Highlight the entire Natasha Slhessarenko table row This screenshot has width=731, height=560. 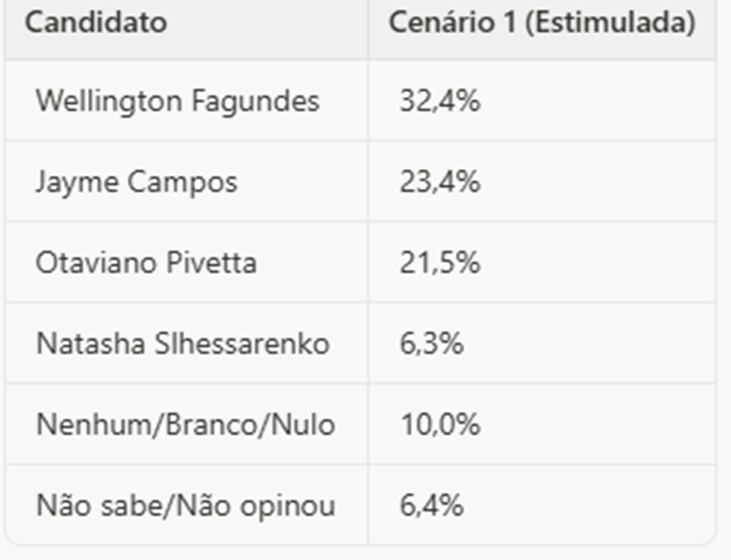coord(360,343)
